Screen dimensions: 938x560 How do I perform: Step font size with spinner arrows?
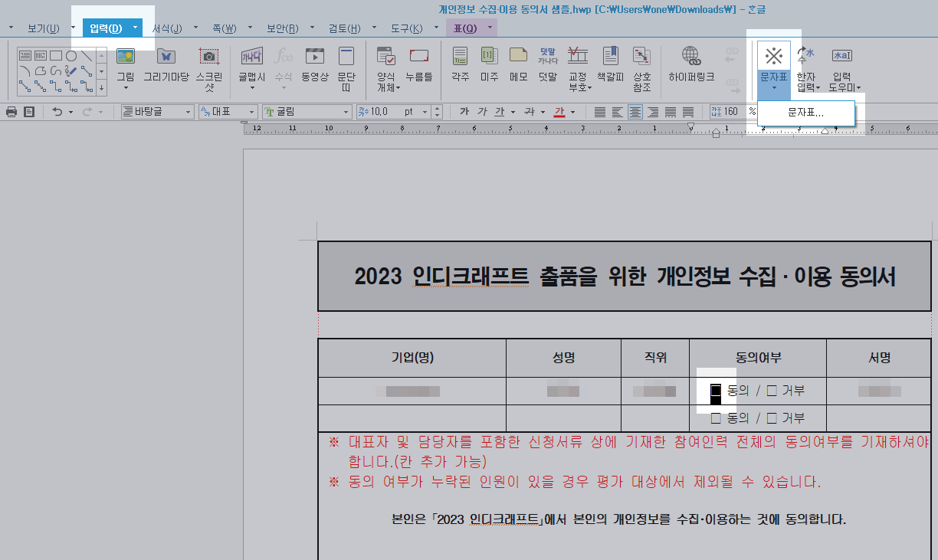tap(438, 112)
